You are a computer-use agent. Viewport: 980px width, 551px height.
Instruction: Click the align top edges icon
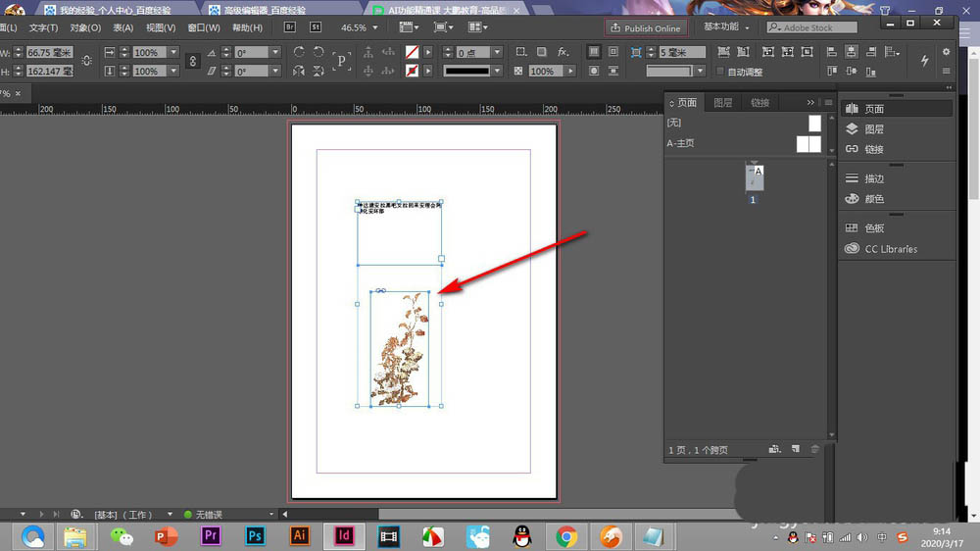(831, 72)
